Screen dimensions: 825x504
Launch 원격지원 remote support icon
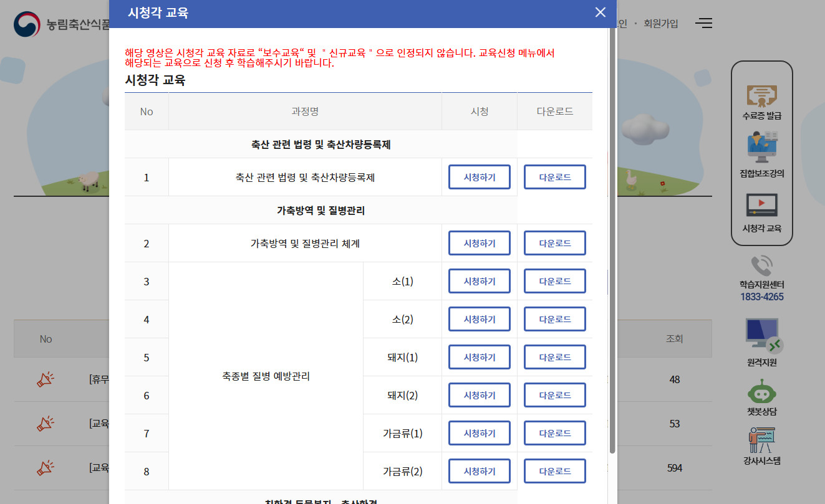761,336
